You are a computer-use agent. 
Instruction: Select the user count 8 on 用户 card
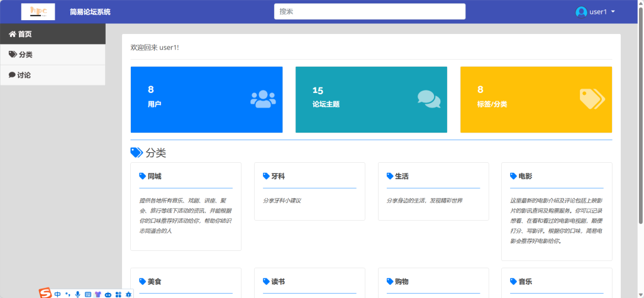[151, 90]
